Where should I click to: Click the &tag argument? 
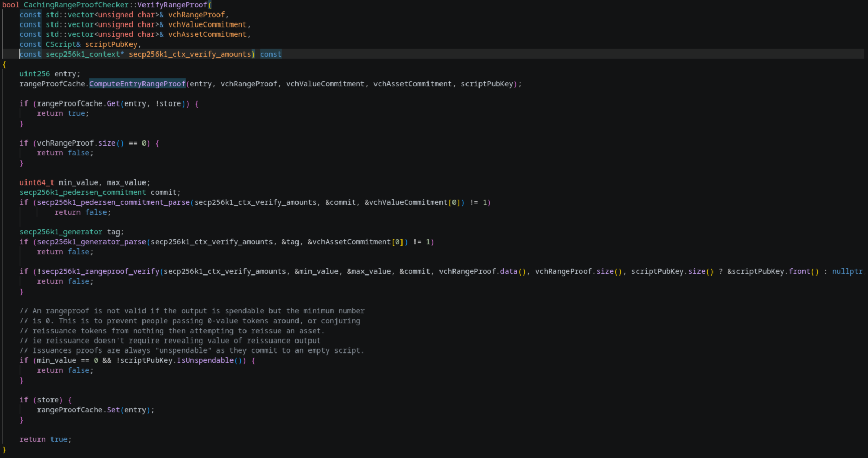click(x=290, y=242)
